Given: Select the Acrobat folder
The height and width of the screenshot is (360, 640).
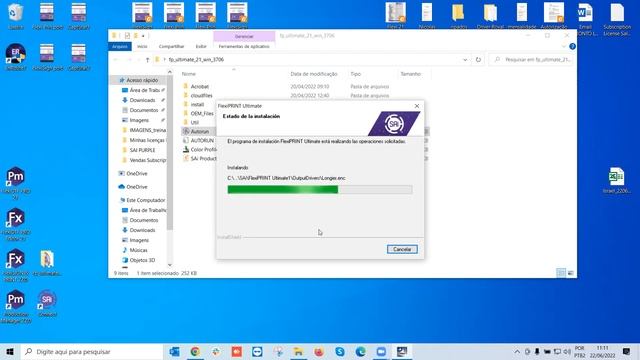Looking at the screenshot, I should pyautogui.click(x=199, y=87).
